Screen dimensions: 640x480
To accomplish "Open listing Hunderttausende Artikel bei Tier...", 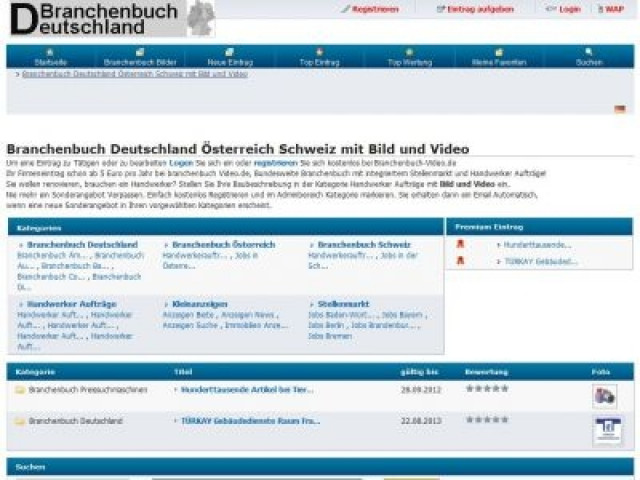I will click(247, 390).
